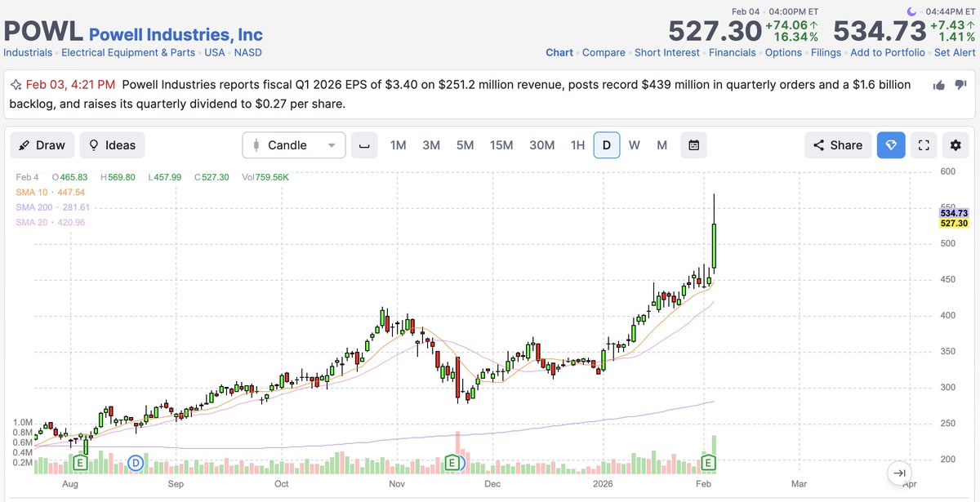The image size is (980, 502).
Task: Open the Compare link
Action: (604, 52)
